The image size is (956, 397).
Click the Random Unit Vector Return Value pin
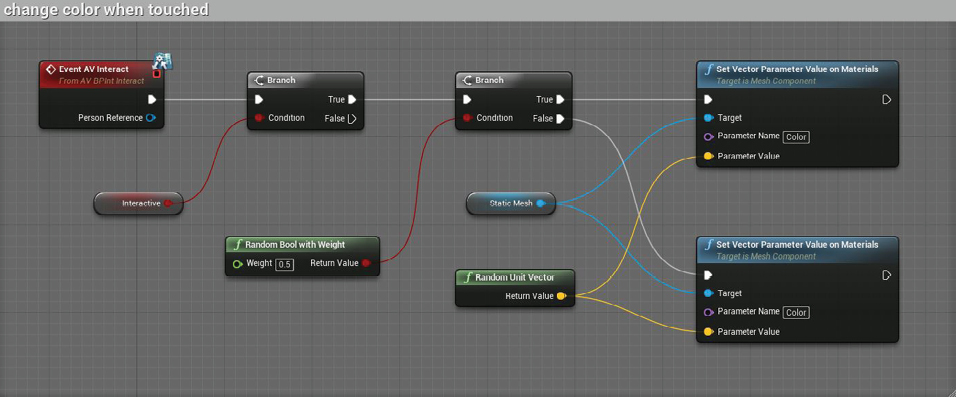click(562, 296)
